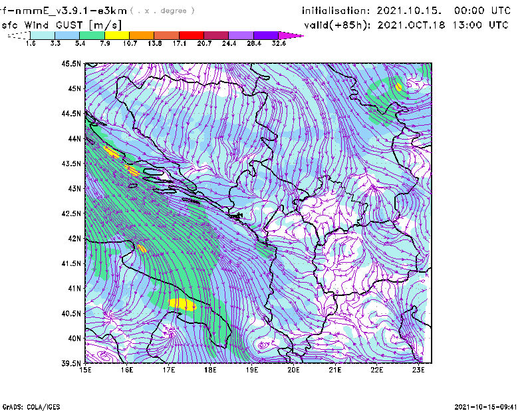Click the magenta arrow end of the legend
Image resolution: width=532 pixels, height=411 pixels.
[x=291, y=35]
